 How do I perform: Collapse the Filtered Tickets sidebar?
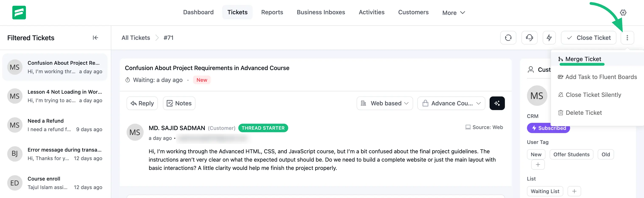pyautogui.click(x=95, y=38)
